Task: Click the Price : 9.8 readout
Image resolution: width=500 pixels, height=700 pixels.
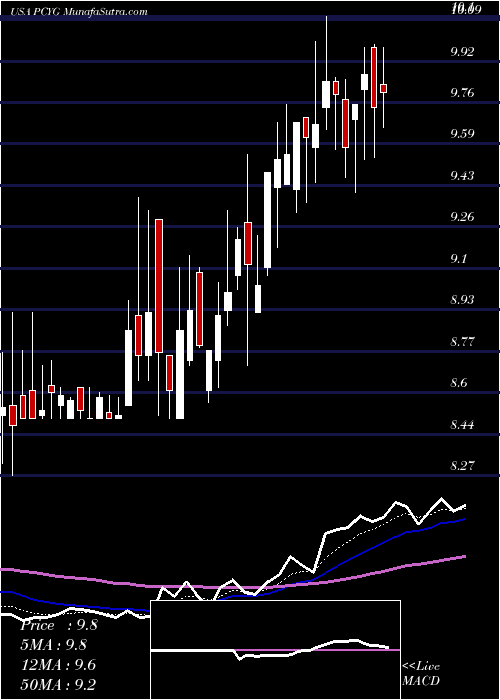Action: (x=58, y=625)
